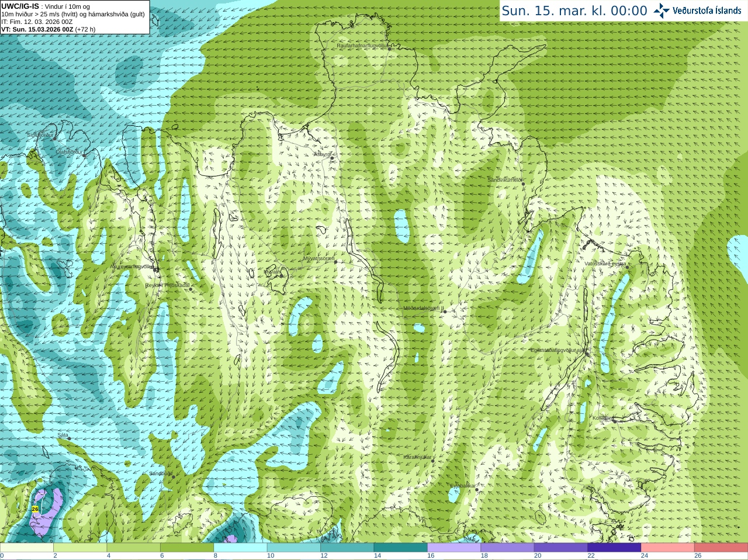Select the 6–8 m/s dark green swatch
The image size is (748, 560).
(187, 548)
